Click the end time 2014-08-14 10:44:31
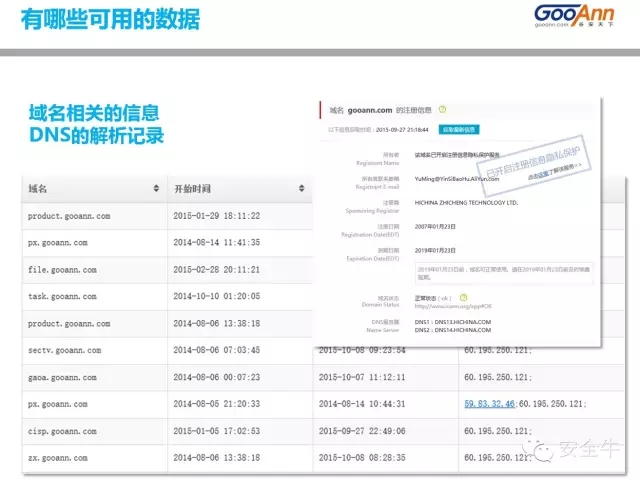The height and width of the screenshot is (481, 640). pyautogui.click(x=362, y=404)
